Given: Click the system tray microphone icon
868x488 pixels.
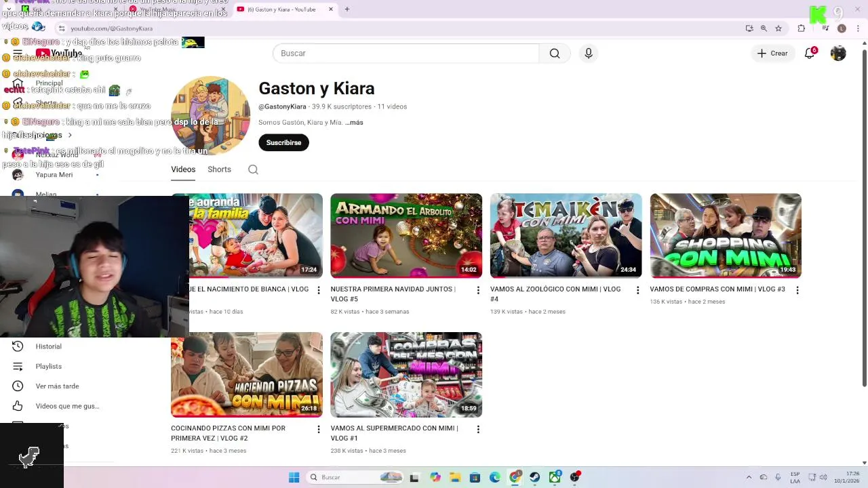Looking at the screenshot, I should (778, 477).
